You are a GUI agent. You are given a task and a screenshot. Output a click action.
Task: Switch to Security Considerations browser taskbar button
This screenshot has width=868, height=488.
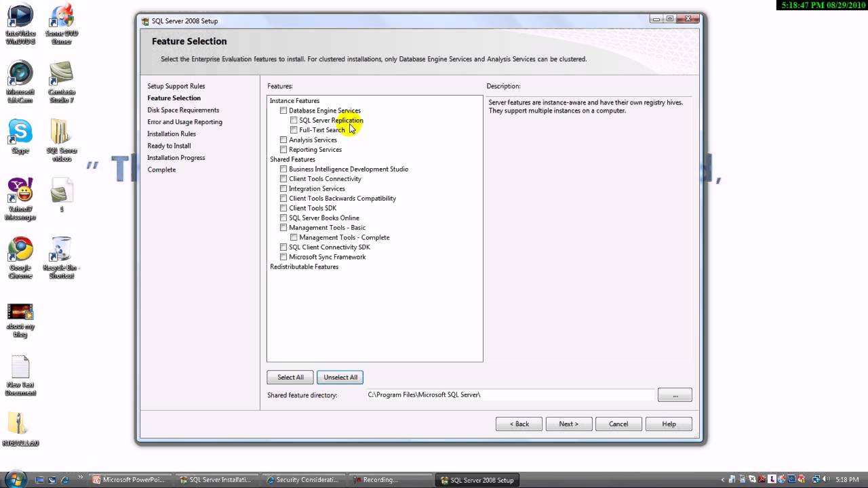pyautogui.click(x=303, y=480)
